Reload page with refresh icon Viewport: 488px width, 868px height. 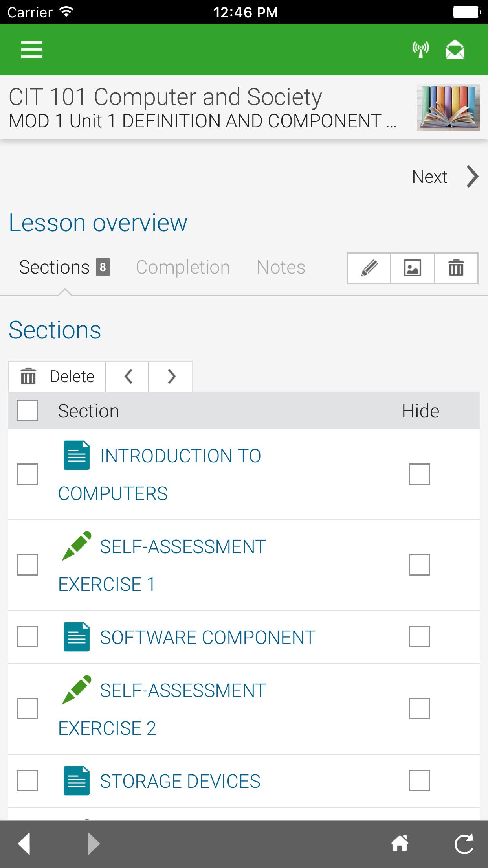(464, 844)
